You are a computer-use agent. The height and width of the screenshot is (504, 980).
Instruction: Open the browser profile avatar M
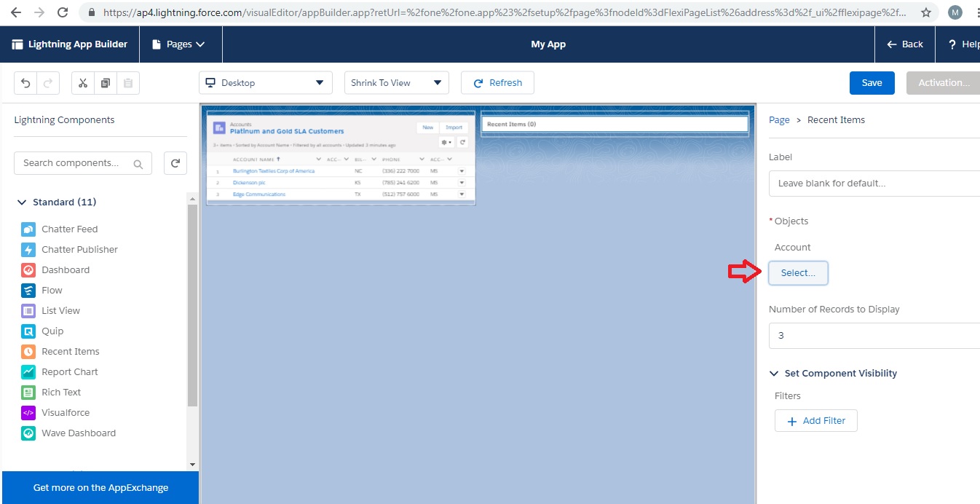point(955,12)
